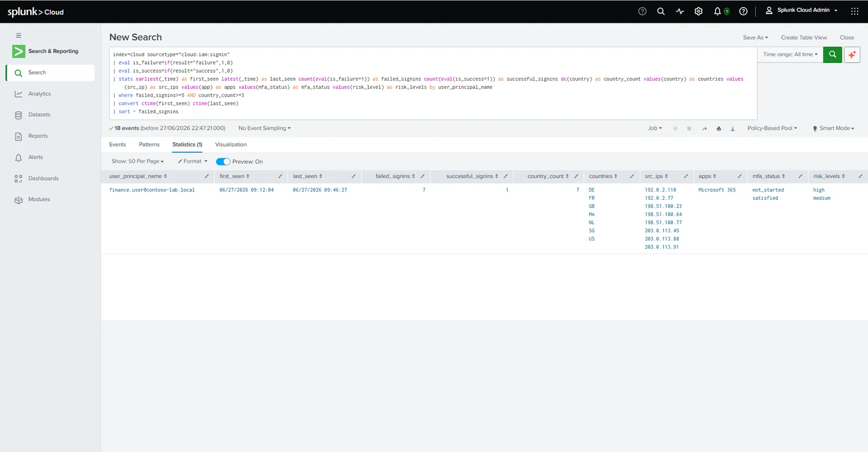868x452 pixels.
Task: Click Create Table View
Action: coord(803,37)
